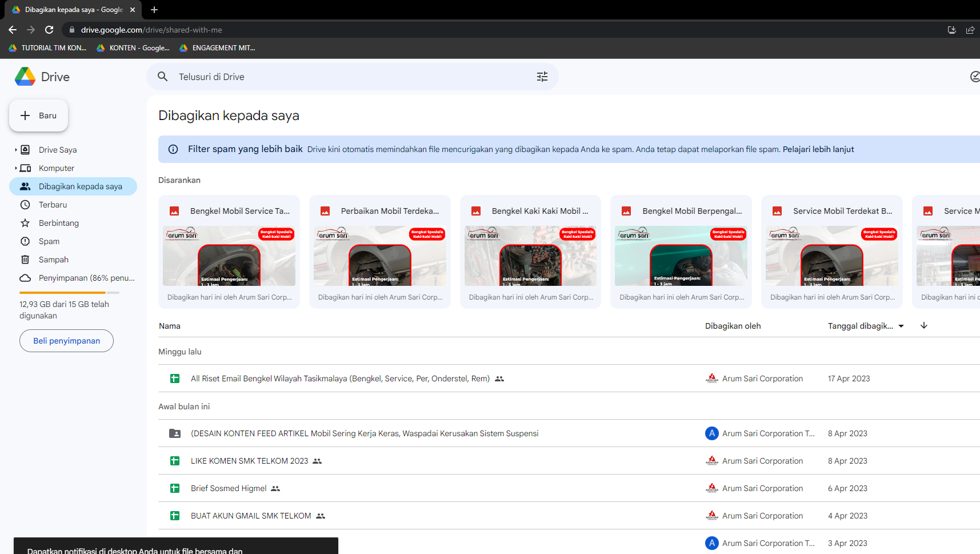Open Tanggal dibagikan sort dropdown
980x554 pixels.
point(866,326)
